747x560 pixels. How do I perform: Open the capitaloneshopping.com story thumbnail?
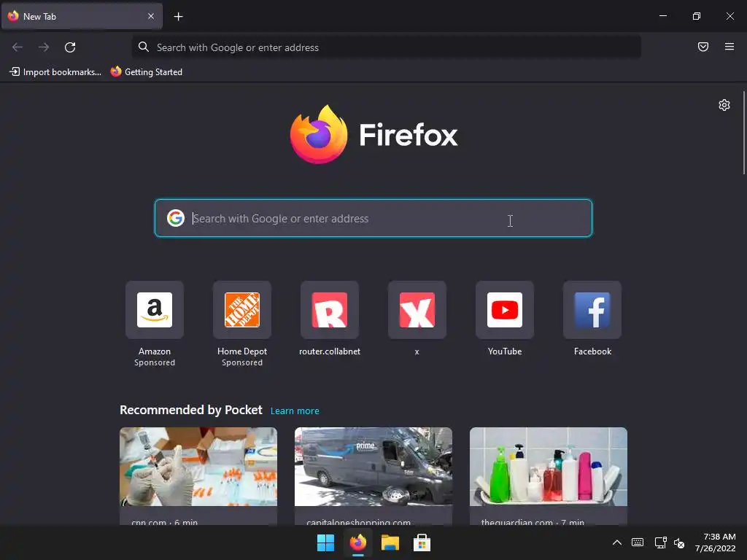tap(373, 467)
